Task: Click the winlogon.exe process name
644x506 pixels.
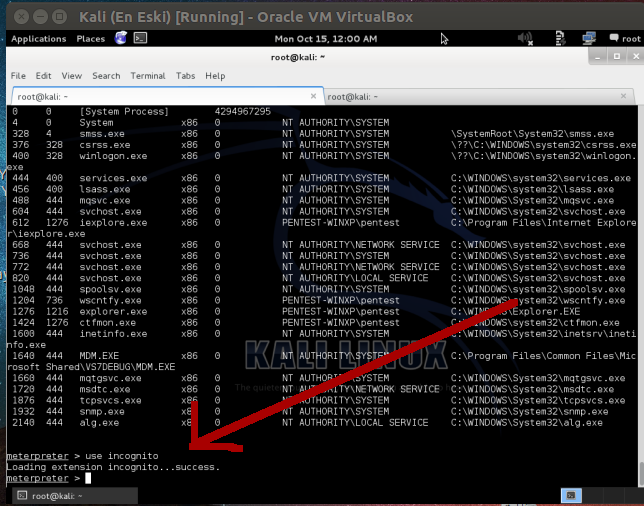Action: pyautogui.click(x=113, y=156)
